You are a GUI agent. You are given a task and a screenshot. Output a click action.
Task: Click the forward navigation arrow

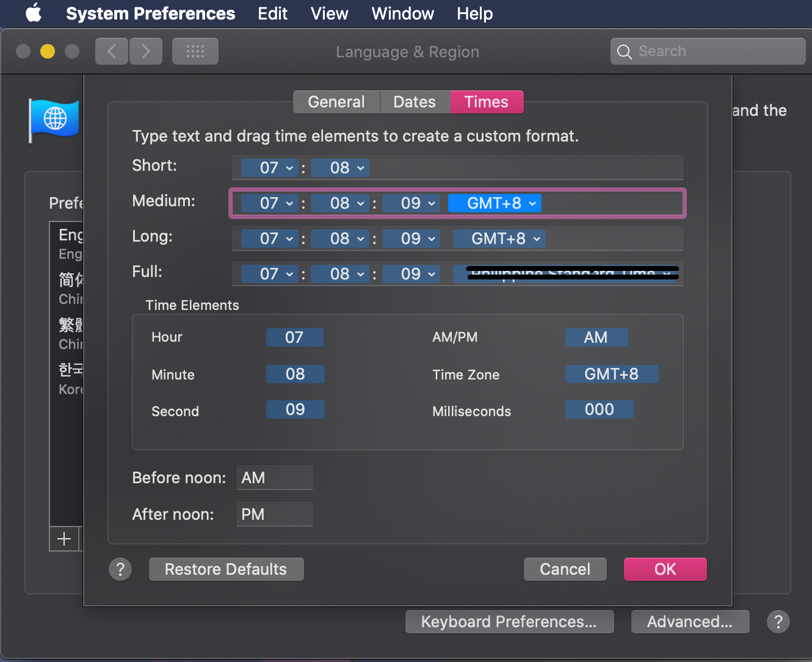tap(145, 51)
